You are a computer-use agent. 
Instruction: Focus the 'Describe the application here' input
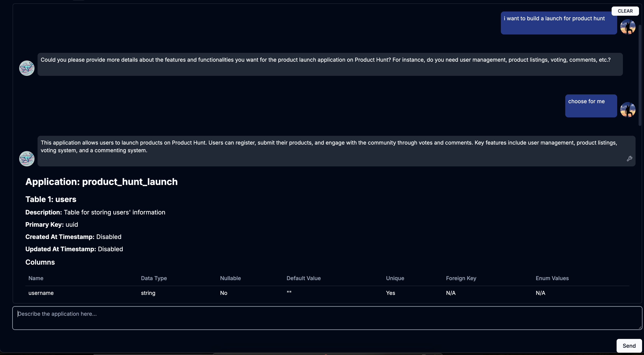pos(325,318)
